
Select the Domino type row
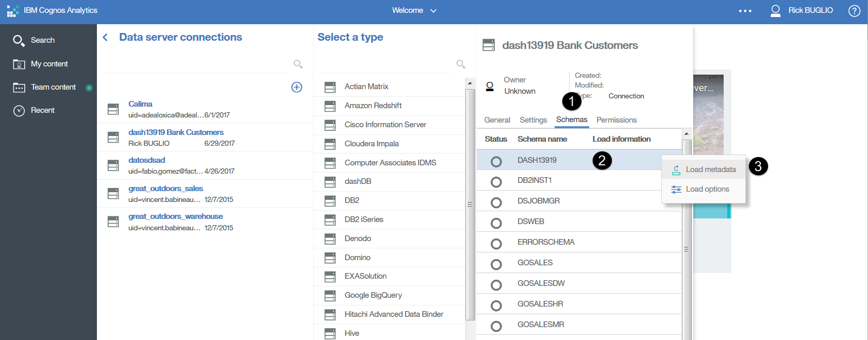tap(390, 258)
